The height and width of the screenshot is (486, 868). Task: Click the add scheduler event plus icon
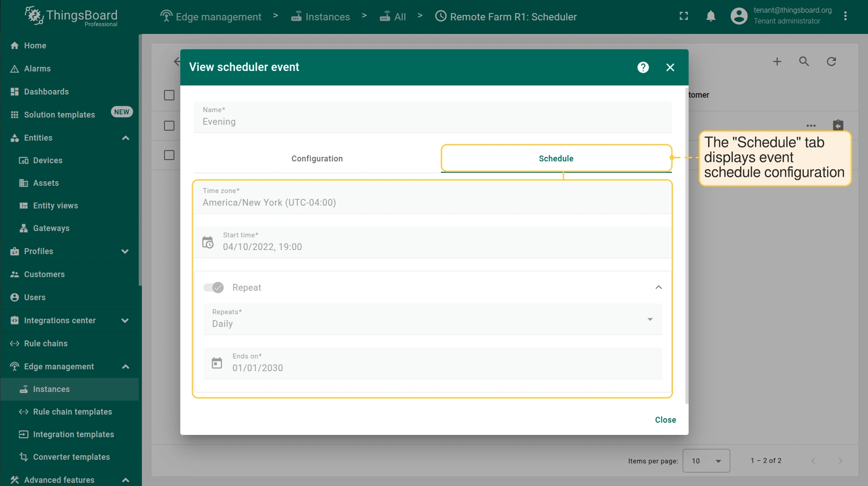[x=777, y=61]
